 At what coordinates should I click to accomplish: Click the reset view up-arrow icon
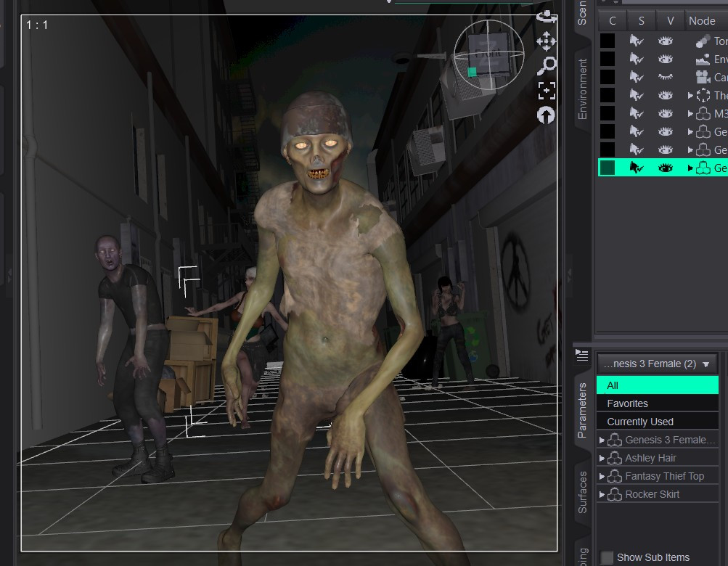546,115
